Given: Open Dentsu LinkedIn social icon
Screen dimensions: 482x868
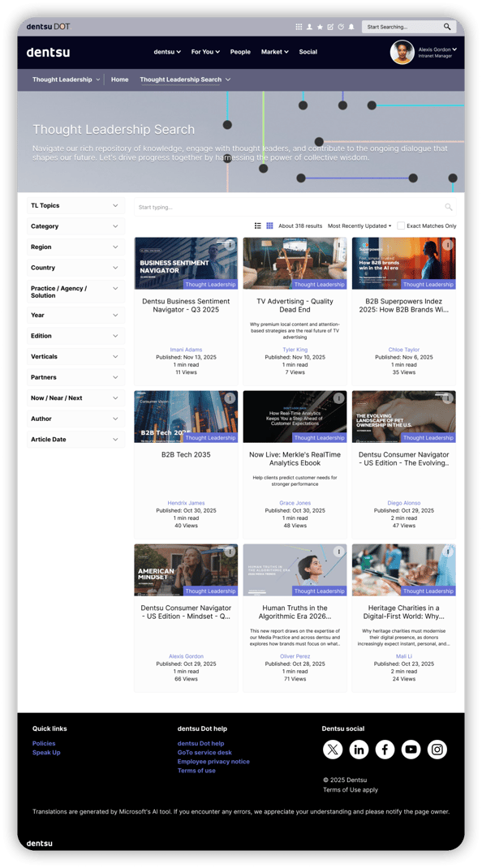Looking at the screenshot, I should click(359, 750).
